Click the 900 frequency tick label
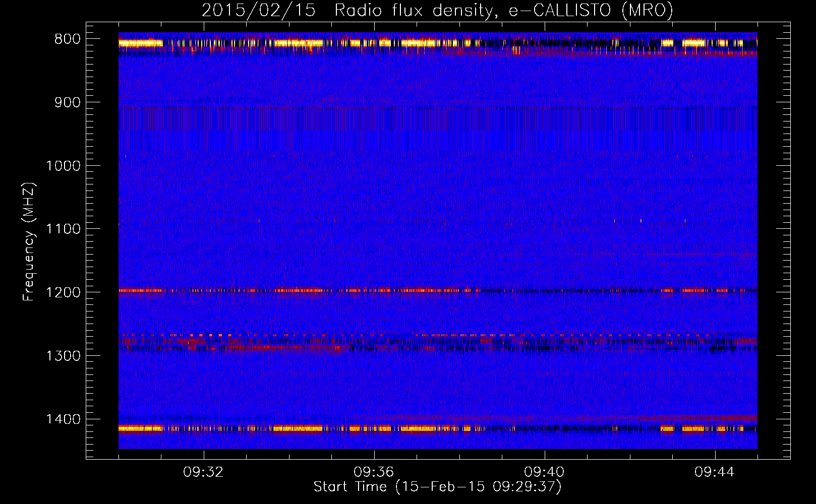Screen dimensions: 816x504 click(x=67, y=103)
